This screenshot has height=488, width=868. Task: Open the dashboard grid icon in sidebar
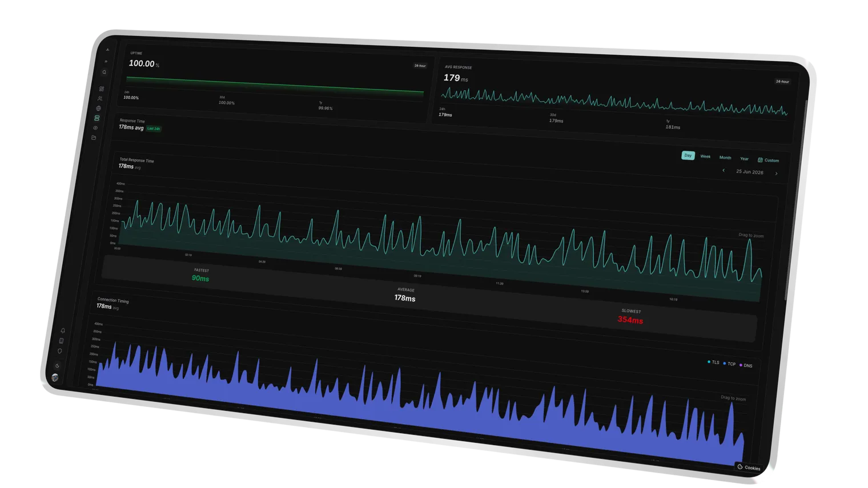click(102, 89)
